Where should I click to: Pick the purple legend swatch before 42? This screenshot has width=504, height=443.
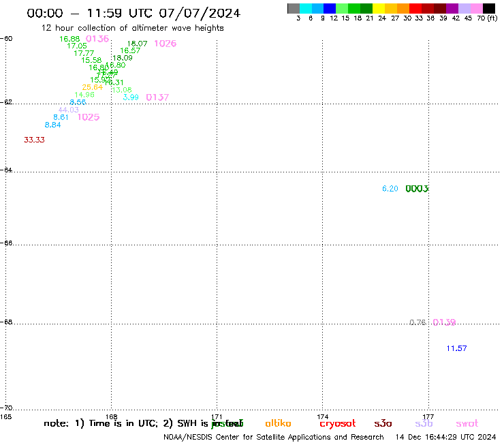click(452, 8)
